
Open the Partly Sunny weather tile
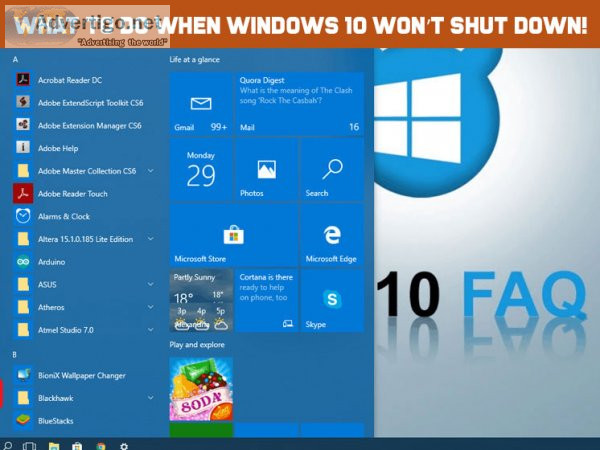[x=201, y=300]
